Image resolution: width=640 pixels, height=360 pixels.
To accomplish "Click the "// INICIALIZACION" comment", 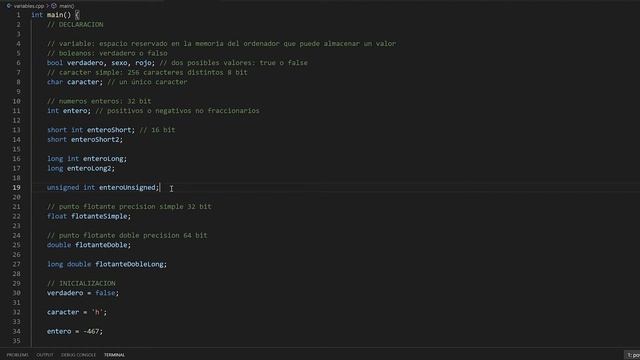I will (81, 284).
